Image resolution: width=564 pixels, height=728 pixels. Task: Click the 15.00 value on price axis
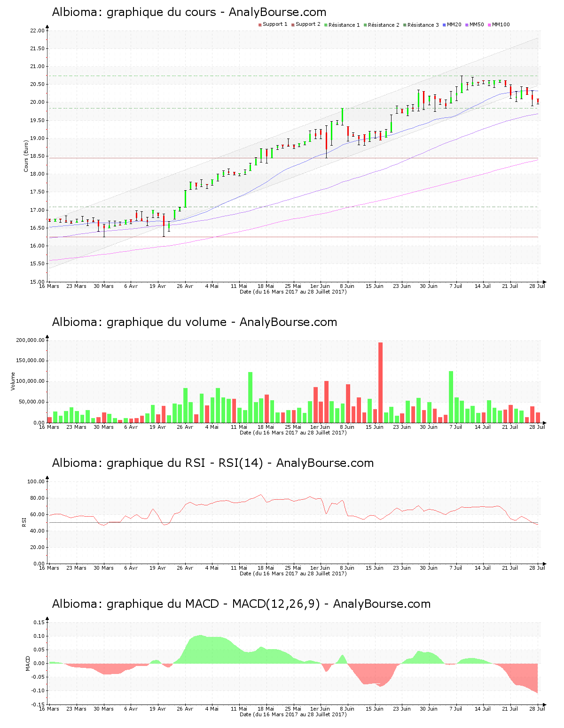[x=37, y=282]
